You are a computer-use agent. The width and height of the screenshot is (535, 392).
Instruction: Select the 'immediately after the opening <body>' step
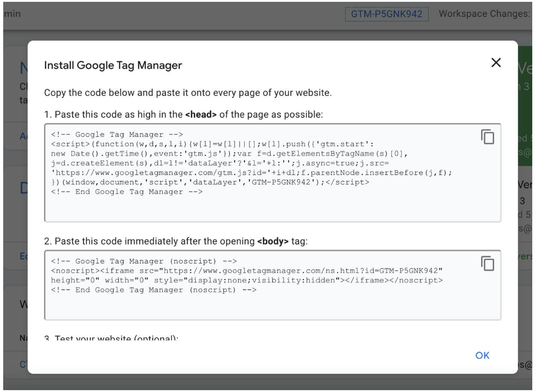(176, 241)
